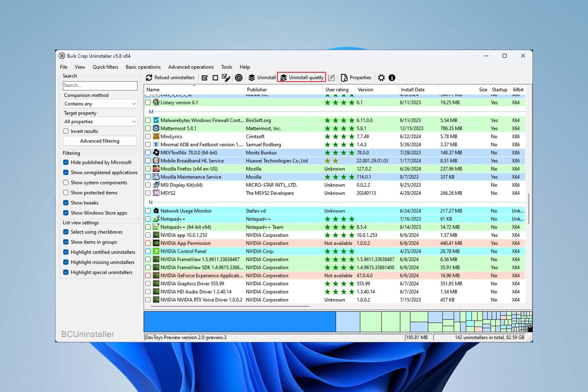
Task: Uncheck Hide published by Microsoft
Action: pyautogui.click(x=66, y=162)
